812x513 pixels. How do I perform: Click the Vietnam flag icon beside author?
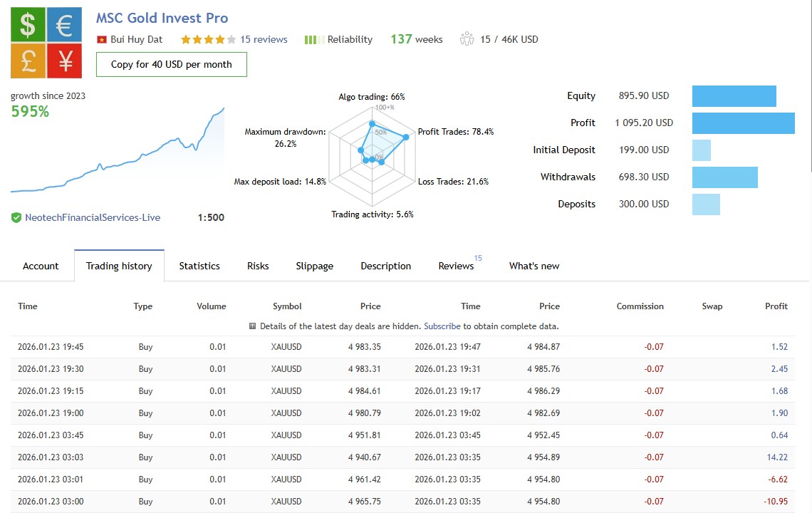click(102, 40)
